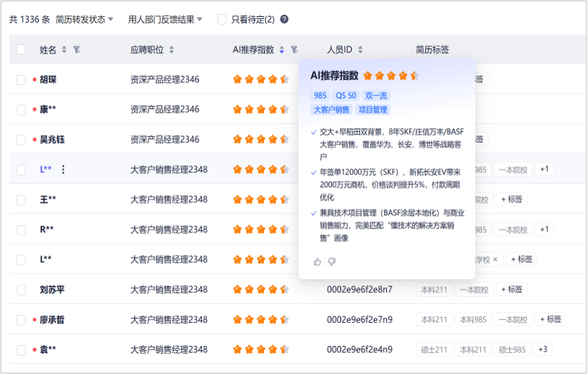This screenshot has width=588, height=374.
Task: Click the 大客户销售 tag in popup
Action: [x=331, y=110]
